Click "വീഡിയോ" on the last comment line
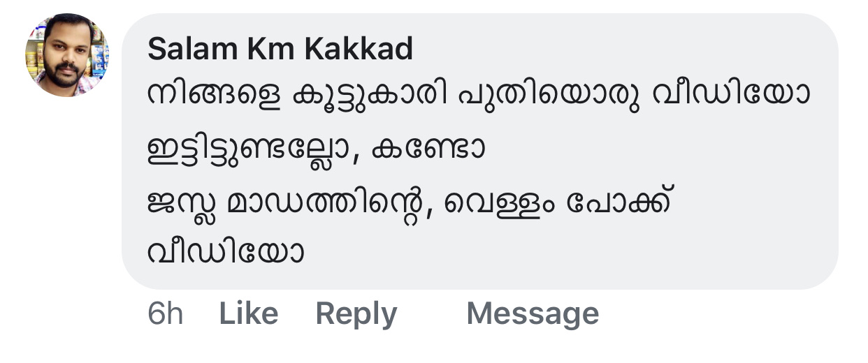This screenshot has width=868, height=363. (x=226, y=253)
